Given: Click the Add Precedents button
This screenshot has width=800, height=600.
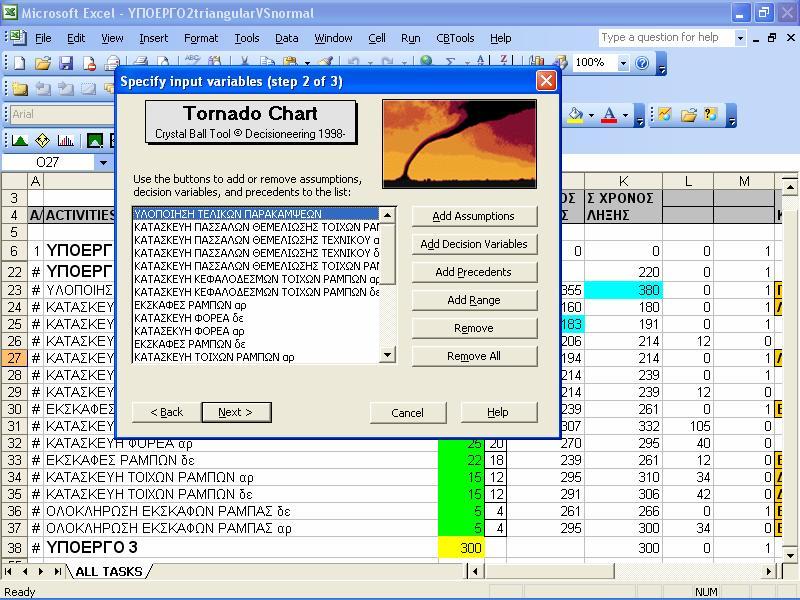Looking at the screenshot, I should tap(474, 272).
